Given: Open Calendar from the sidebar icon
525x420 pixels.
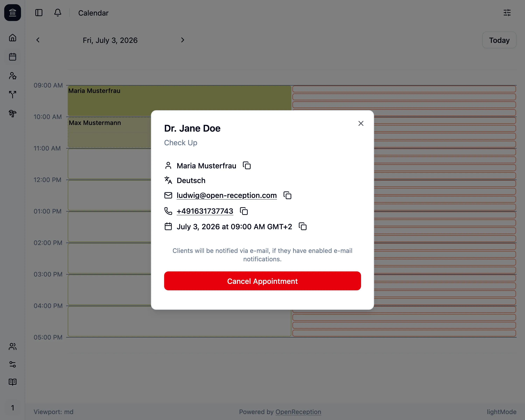Looking at the screenshot, I should [13, 57].
